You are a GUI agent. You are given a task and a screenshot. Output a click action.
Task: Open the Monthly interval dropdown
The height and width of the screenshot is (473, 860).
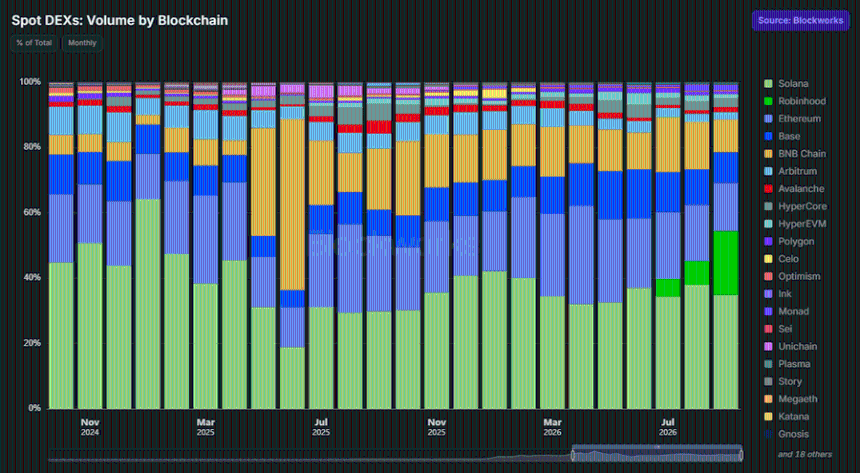[x=82, y=43]
